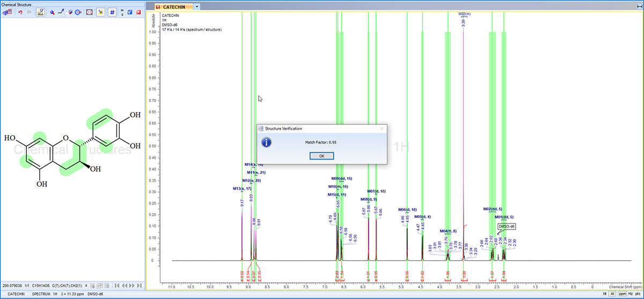Toggle the show hydrogens H button

(x=100, y=12)
